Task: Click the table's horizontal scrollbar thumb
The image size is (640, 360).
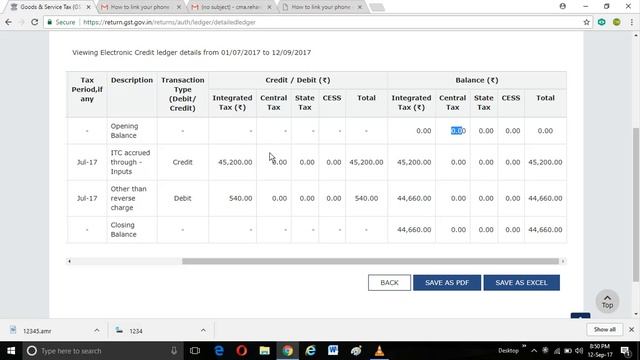Action: 370,261
